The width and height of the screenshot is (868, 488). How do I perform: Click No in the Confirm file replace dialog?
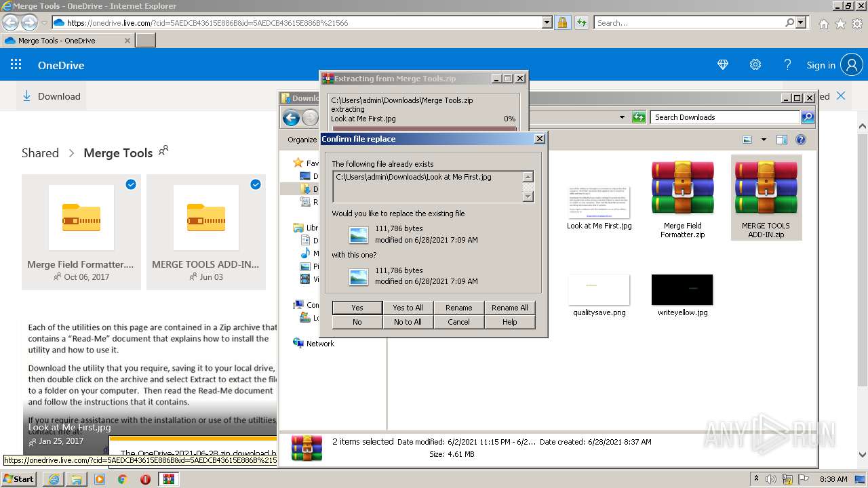[x=357, y=322]
